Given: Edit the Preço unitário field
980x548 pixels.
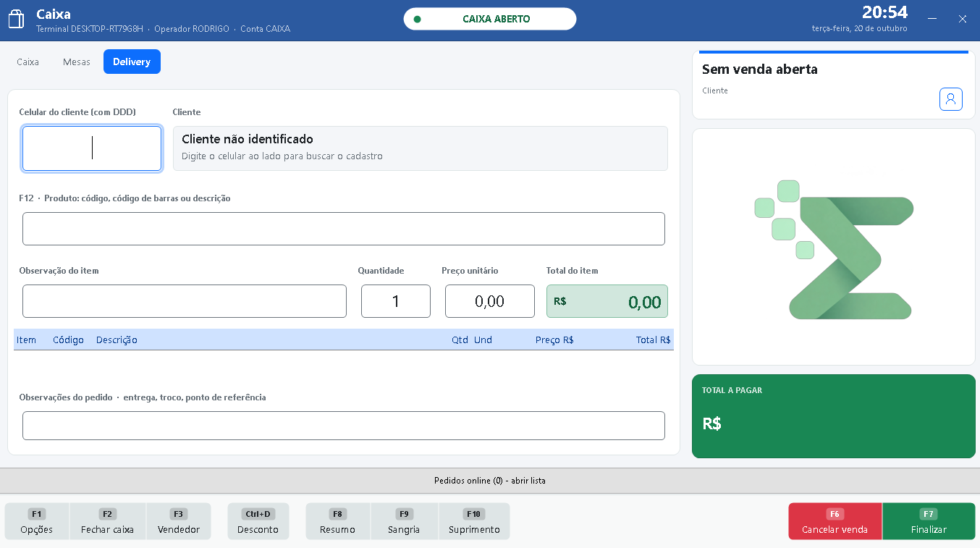Looking at the screenshot, I should pyautogui.click(x=490, y=301).
